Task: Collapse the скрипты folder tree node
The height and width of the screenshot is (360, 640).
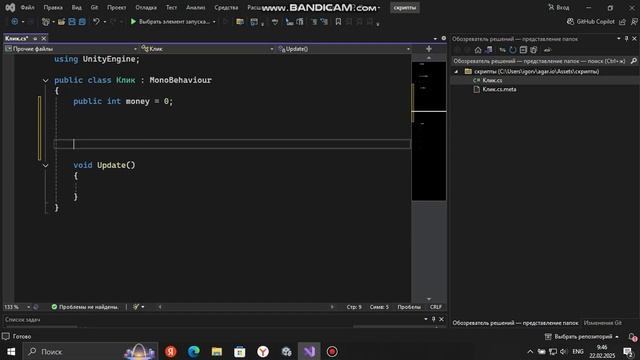Action: 456,71
